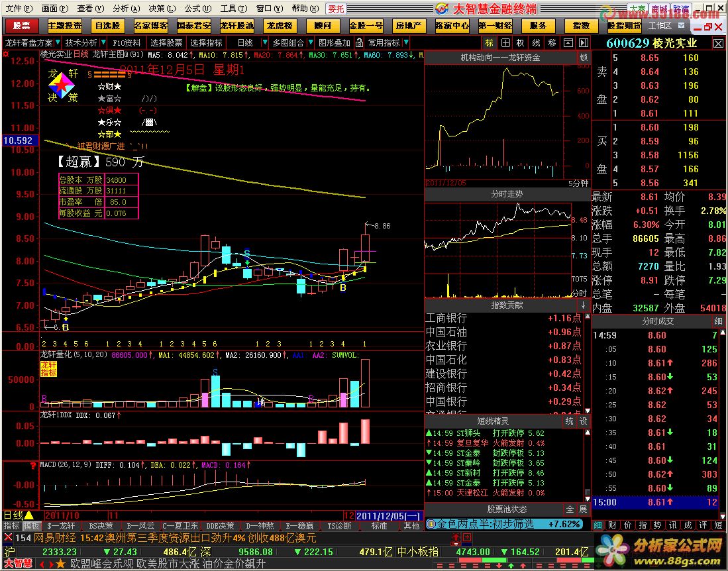
Task: Close the 600629 quote panel with X icon
Action: point(718,44)
